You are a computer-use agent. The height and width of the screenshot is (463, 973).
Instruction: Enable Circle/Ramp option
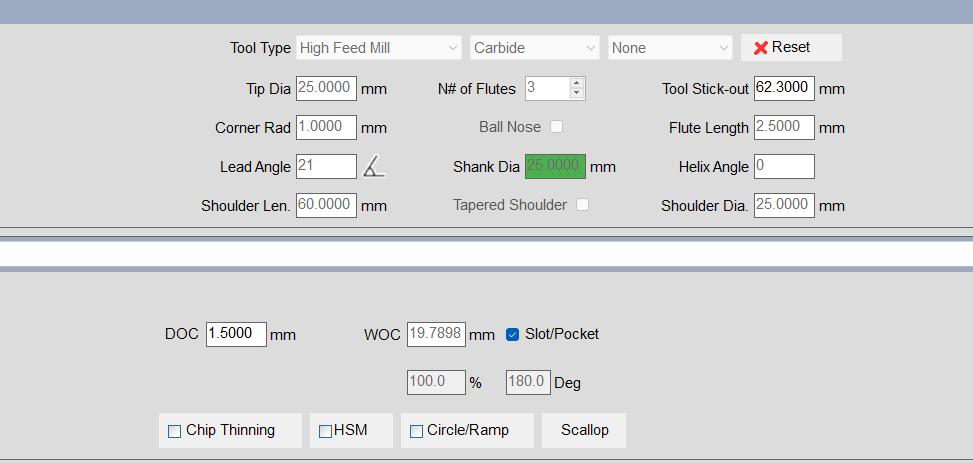(x=416, y=431)
